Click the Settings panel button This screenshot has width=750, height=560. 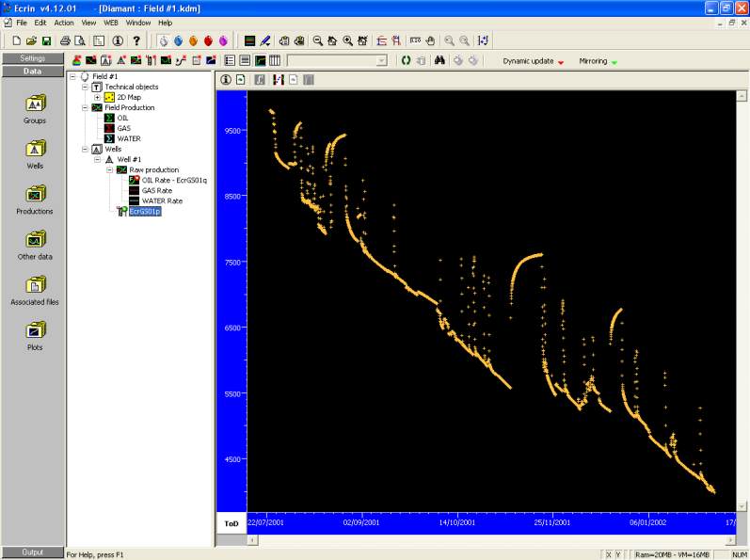tap(32, 58)
